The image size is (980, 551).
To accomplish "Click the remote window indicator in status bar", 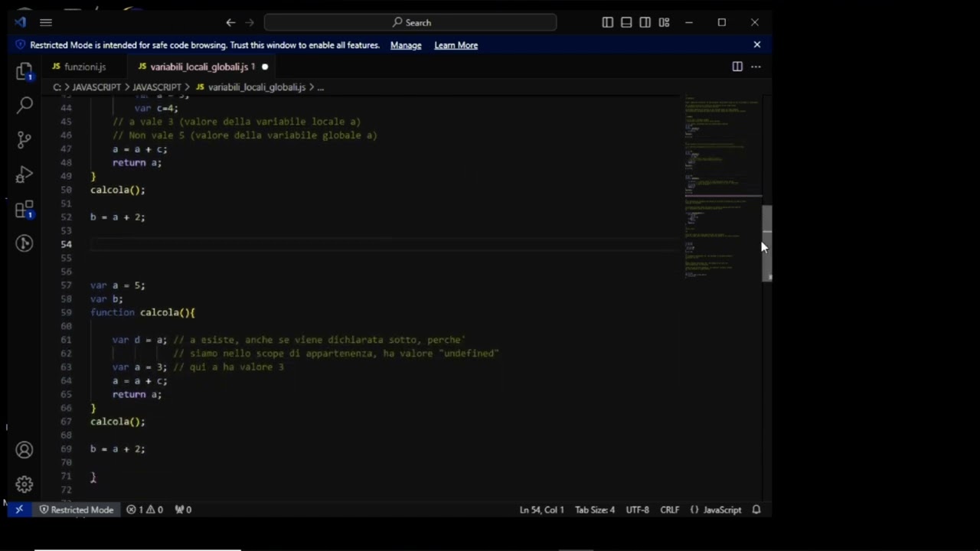I will click(x=19, y=510).
